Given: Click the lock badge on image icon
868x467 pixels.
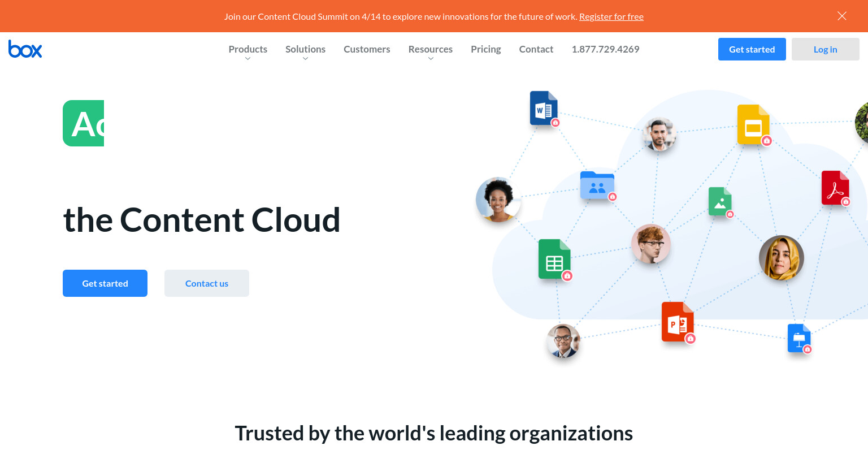Looking at the screenshot, I should pos(730,214).
